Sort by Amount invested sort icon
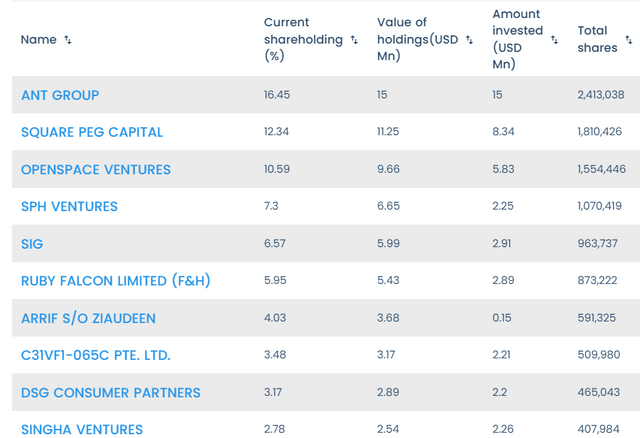Image resolution: width=640 pixels, height=438 pixels. click(553, 40)
